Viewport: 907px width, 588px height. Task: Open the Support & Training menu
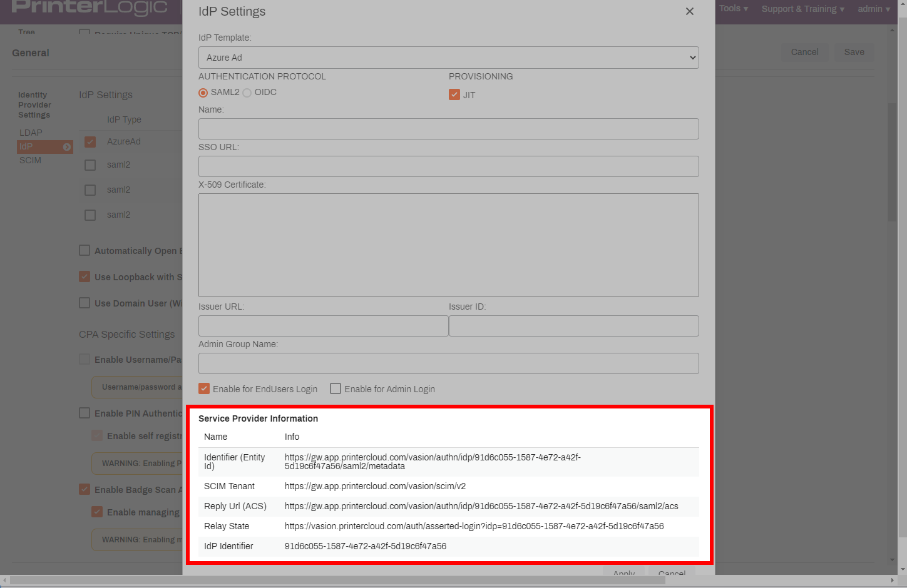tap(802, 9)
